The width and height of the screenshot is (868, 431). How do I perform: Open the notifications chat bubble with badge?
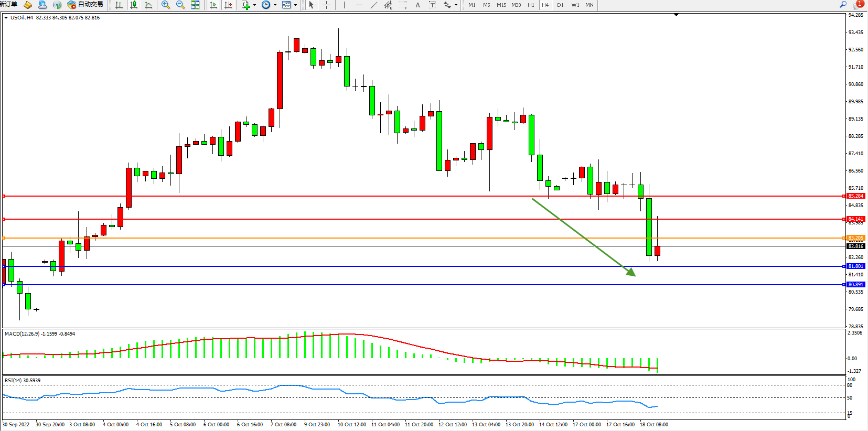click(858, 5)
